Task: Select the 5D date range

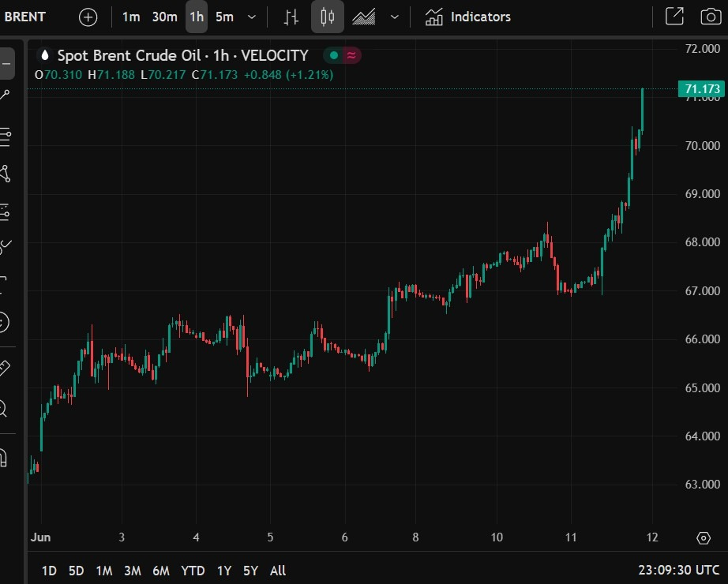Action: click(x=76, y=571)
